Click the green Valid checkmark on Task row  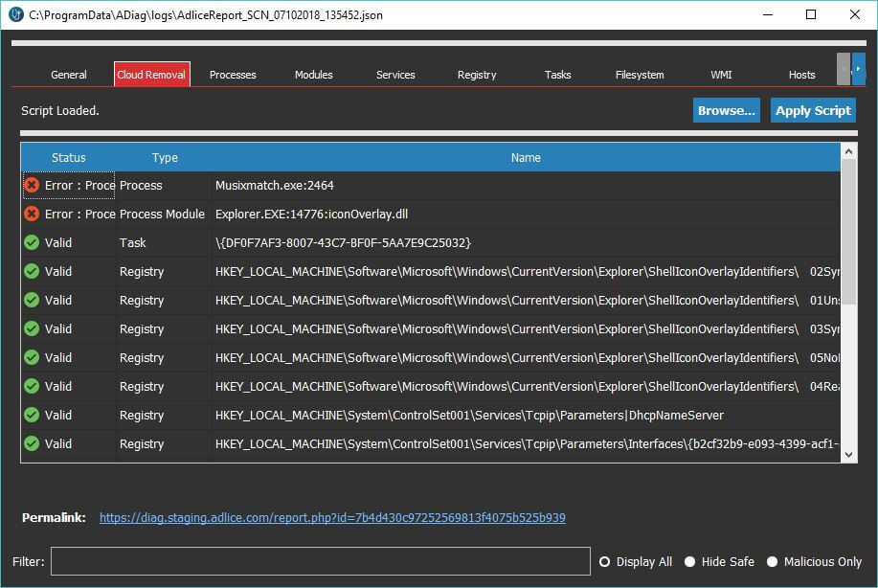32,243
